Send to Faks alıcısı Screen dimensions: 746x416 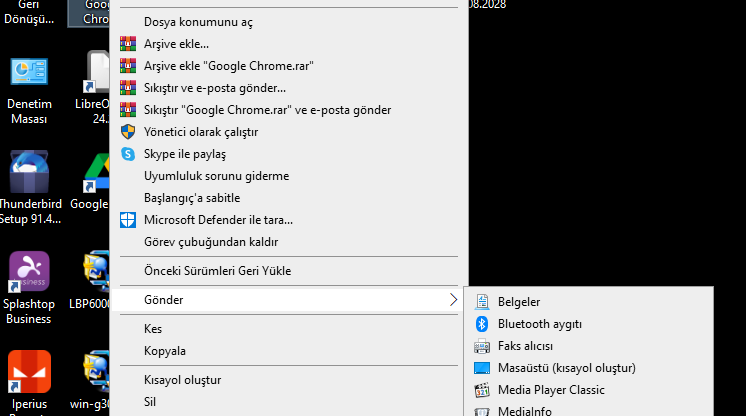click(x=589, y=346)
